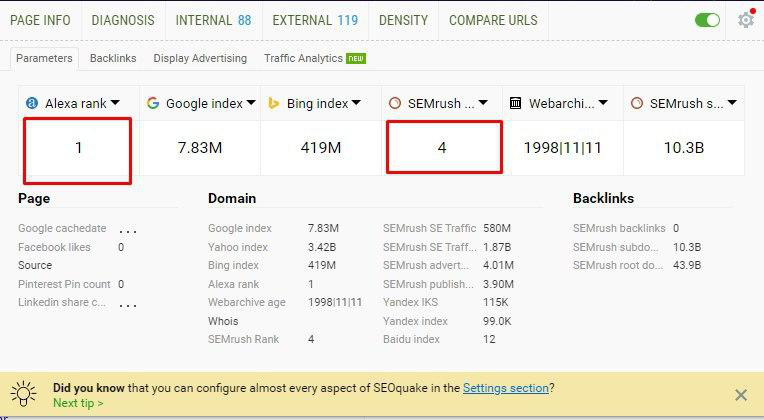The width and height of the screenshot is (764, 420).
Task: Select the Backlinks sub-tab
Action: [113, 58]
